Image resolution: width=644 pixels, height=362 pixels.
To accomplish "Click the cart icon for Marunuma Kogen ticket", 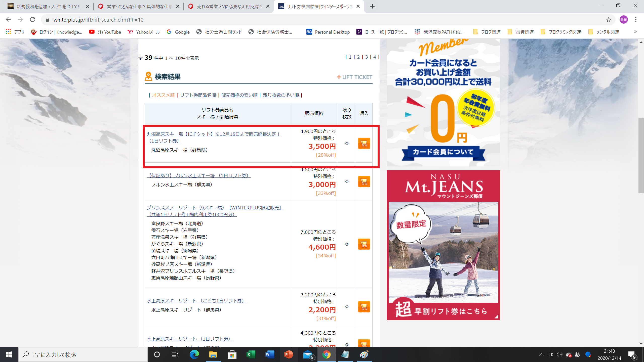I will click(x=364, y=143).
